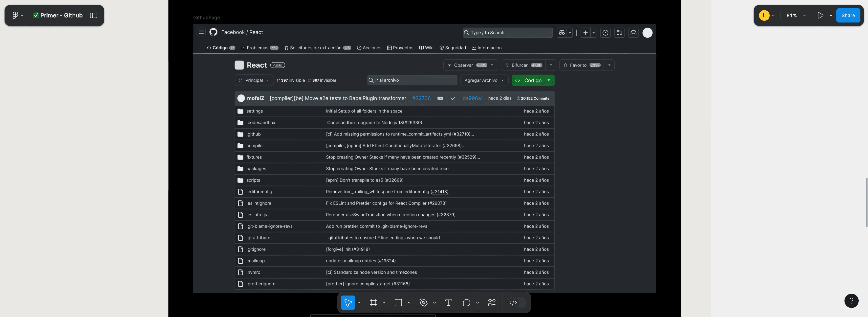The height and width of the screenshot is (317, 868).
Task: Open the inbox notifications icon
Action: coord(634,33)
